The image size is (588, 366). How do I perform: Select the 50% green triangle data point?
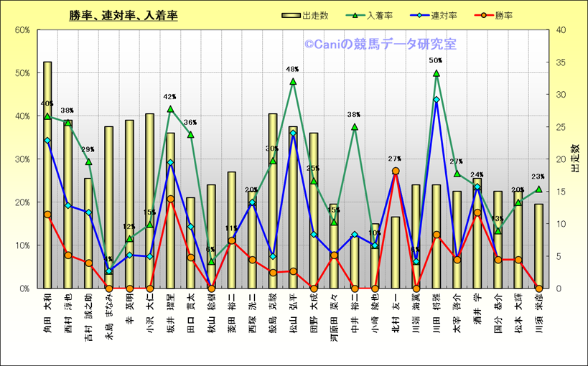436,73
